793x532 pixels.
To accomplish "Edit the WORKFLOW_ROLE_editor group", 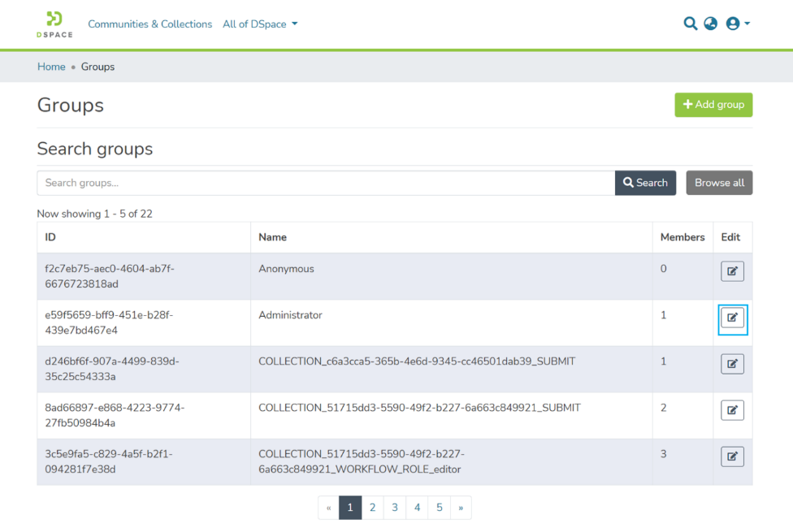I will coord(732,456).
